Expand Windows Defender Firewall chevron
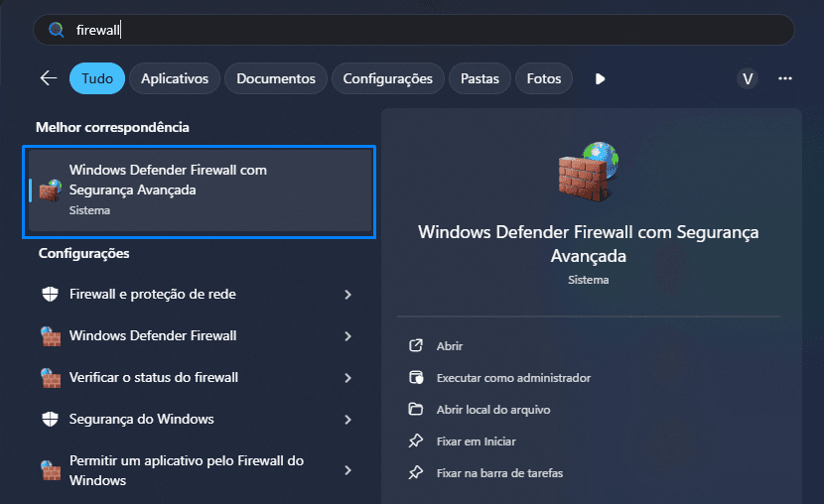824x504 pixels. [347, 336]
